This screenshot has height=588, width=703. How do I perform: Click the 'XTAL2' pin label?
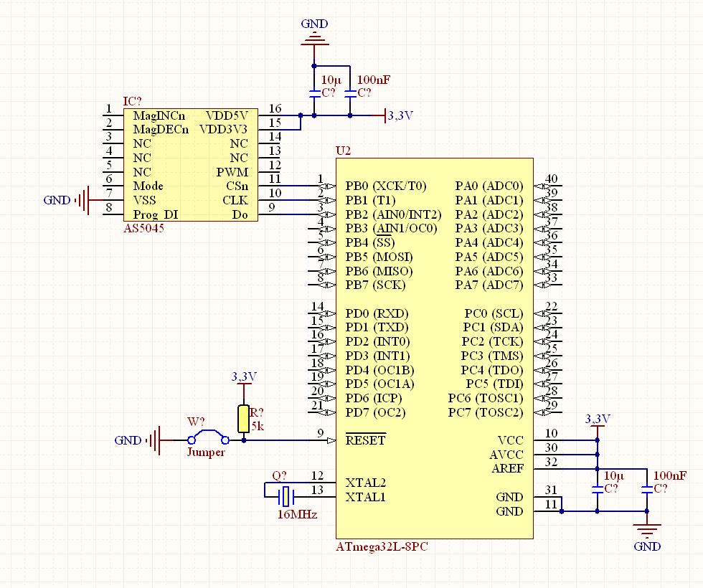click(x=365, y=483)
